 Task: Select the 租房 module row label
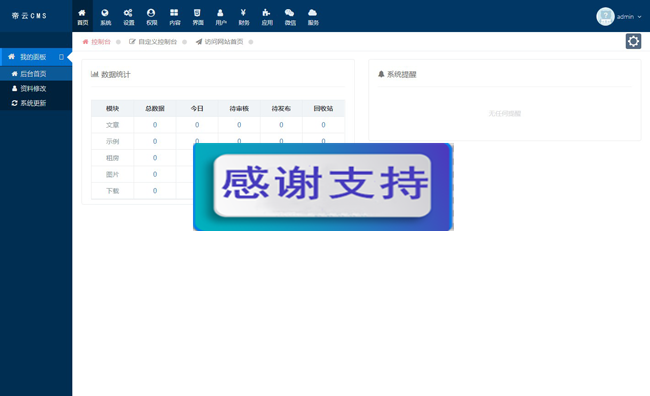pos(112,158)
